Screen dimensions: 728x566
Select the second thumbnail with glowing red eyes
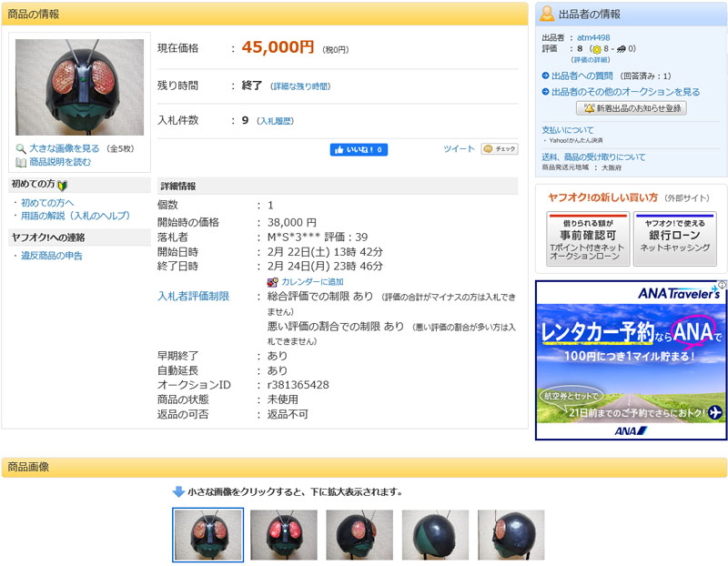284,535
